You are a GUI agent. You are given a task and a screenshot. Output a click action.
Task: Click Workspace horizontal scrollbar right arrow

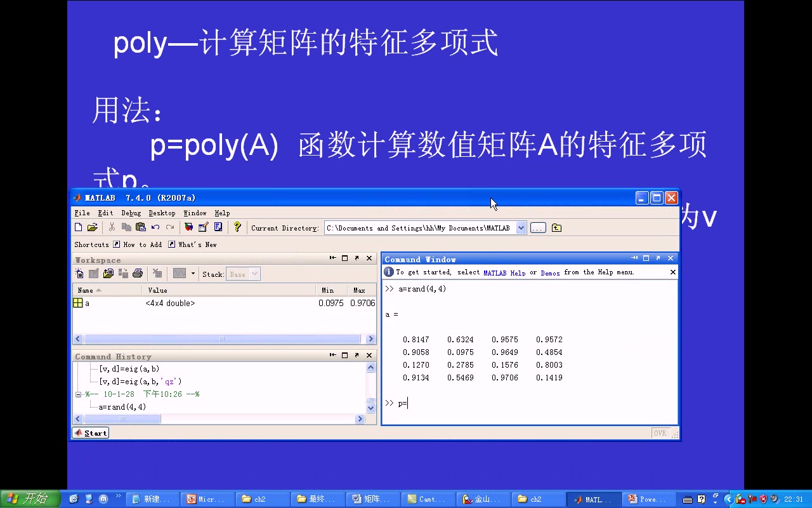pyautogui.click(x=371, y=339)
